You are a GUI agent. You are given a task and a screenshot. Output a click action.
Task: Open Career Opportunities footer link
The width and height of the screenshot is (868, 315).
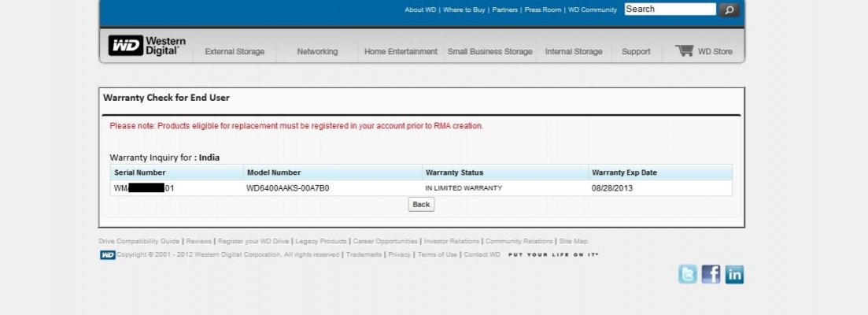pos(386,242)
